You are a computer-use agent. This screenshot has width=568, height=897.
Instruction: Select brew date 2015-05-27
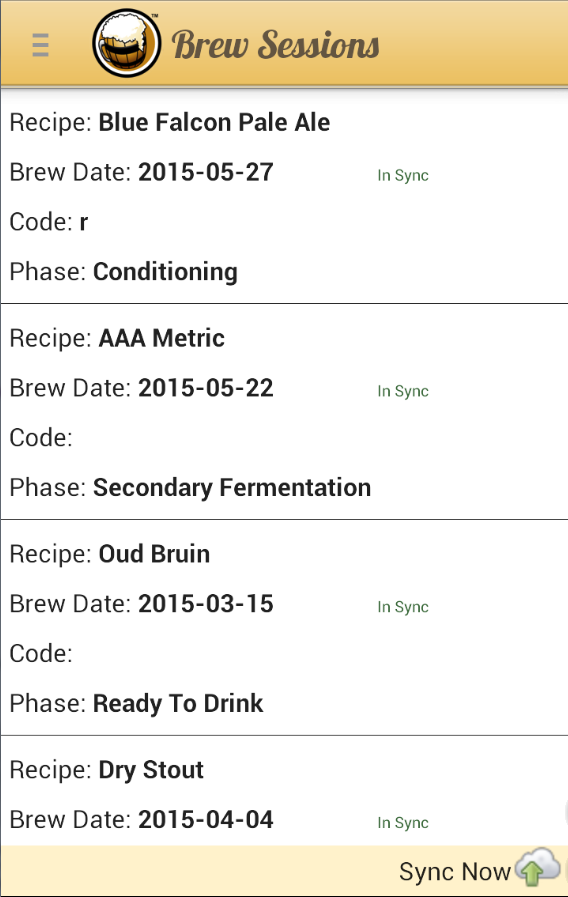tap(206, 172)
